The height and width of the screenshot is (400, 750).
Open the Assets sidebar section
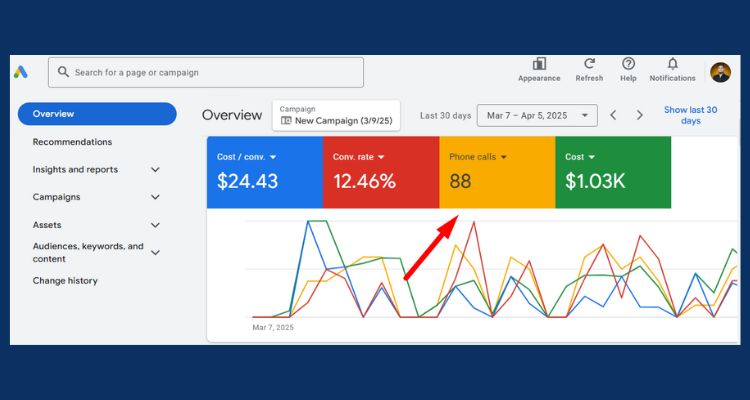47,225
